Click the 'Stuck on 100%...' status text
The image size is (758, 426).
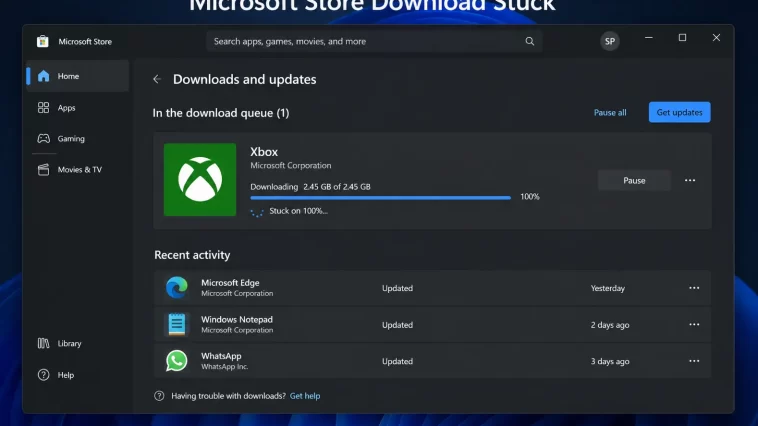click(x=298, y=211)
